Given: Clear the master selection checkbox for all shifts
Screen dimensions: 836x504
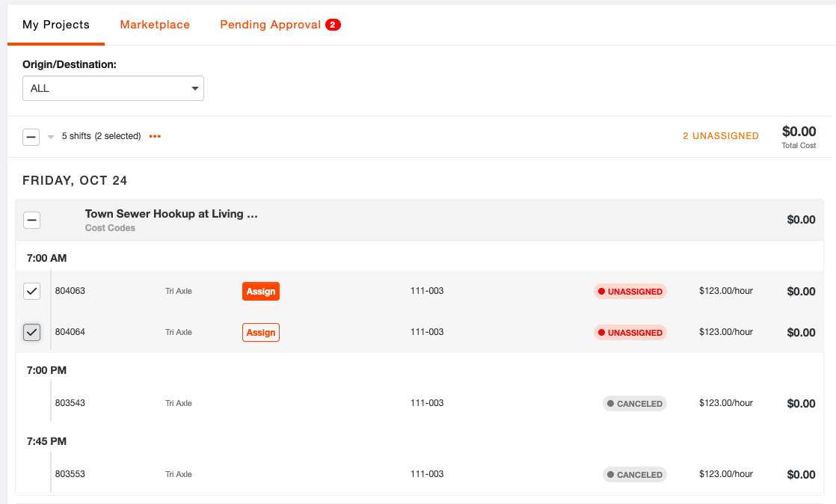Looking at the screenshot, I should coord(31,137).
